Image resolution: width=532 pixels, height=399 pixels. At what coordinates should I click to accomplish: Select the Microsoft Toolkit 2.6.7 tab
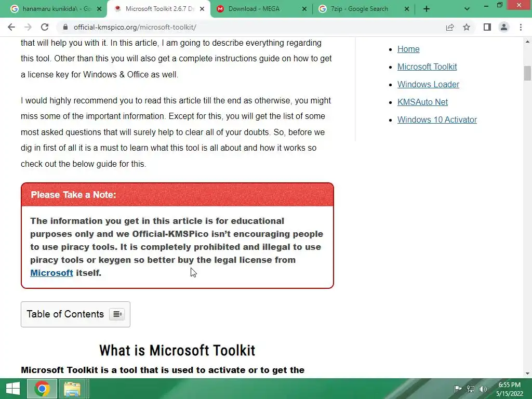[159, 9]
